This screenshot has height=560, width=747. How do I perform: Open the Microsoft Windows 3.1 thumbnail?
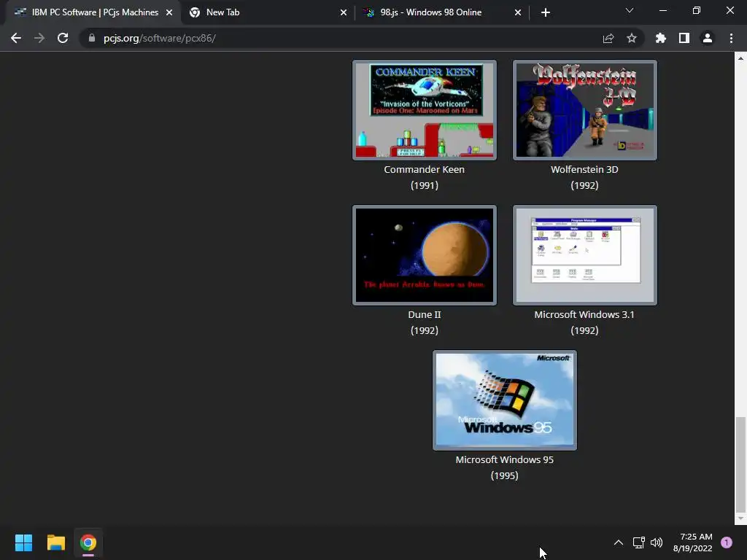coord(584,255)
